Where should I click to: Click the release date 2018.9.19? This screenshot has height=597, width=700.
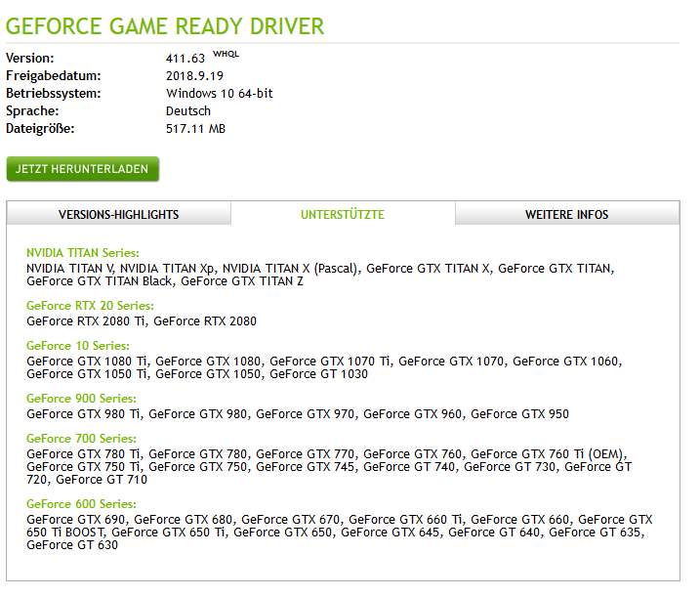pos(194,76)
